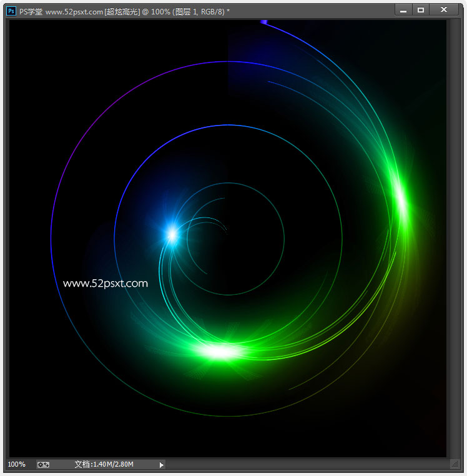Click the window resize grip corner
The width and height of the screenshot is (467, 476).
point(455,464)
